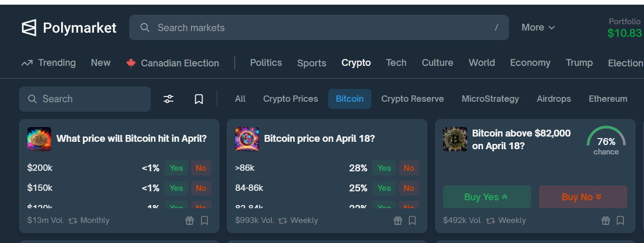Click the Buy No button

(583, 197)
